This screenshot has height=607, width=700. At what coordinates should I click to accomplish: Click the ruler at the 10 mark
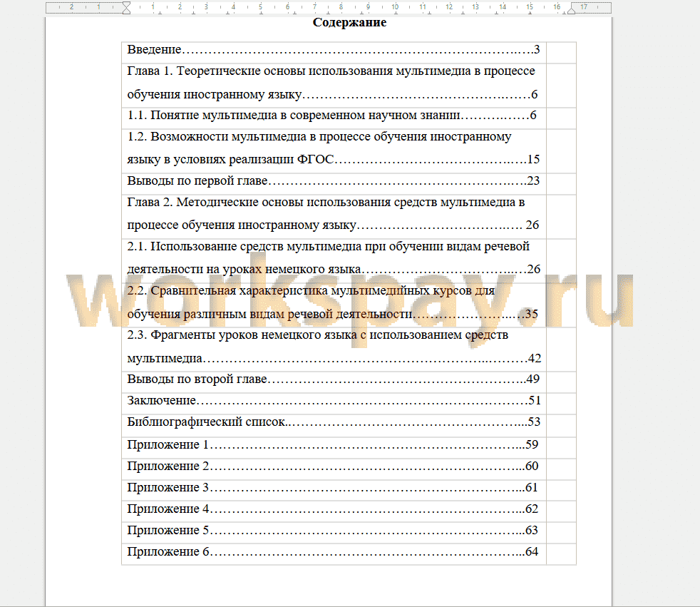click(x=395, y=6)
